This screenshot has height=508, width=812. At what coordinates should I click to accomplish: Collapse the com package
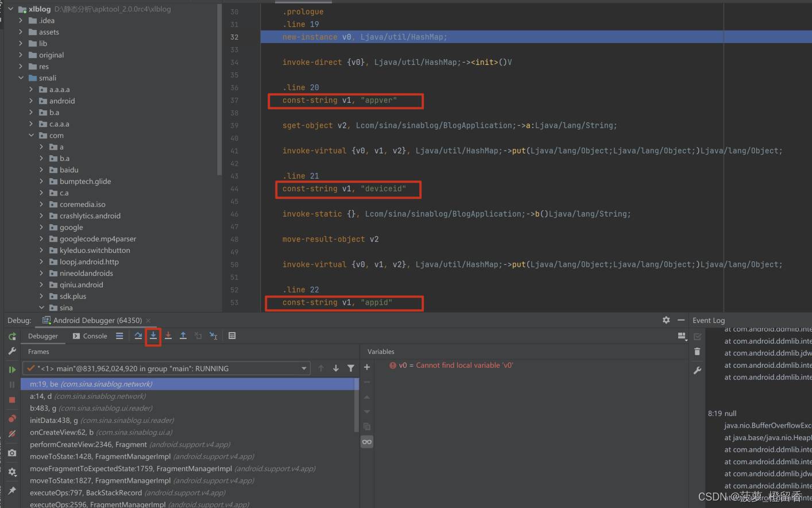pos(31,136)
